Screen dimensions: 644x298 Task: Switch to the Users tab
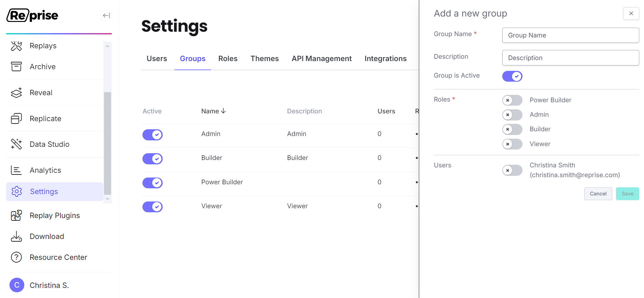point(157,59)
